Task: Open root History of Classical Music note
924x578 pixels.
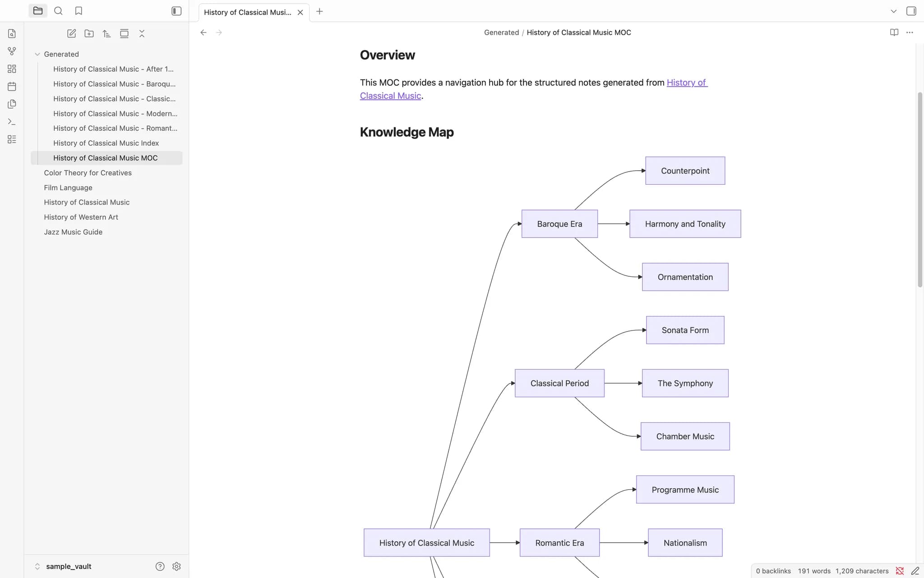Action: 106,202
